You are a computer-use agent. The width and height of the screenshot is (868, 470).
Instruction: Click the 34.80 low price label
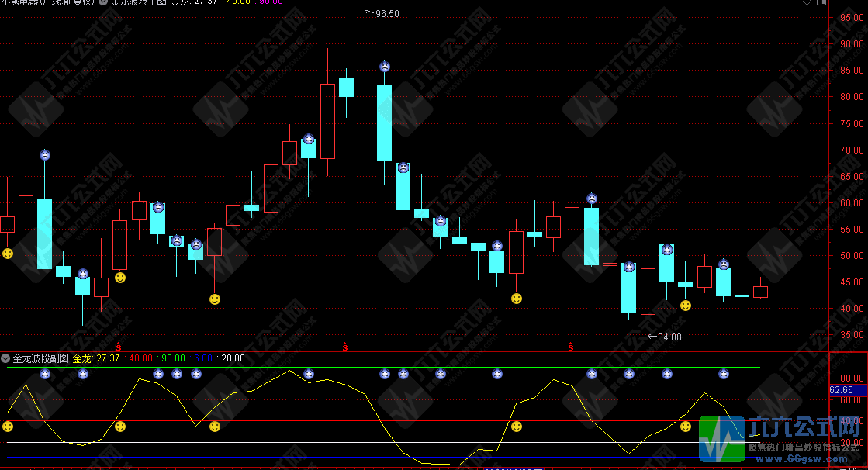point(669,337)
